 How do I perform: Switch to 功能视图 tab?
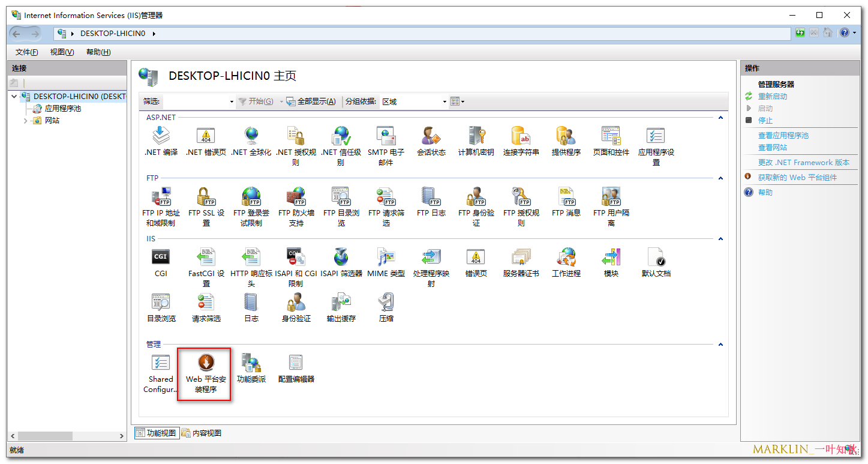click(156, 433)
